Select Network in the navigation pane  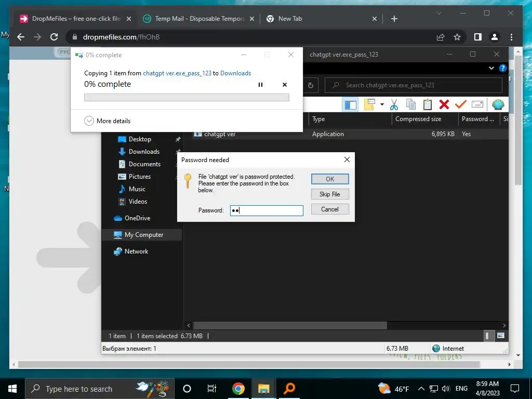136,251
